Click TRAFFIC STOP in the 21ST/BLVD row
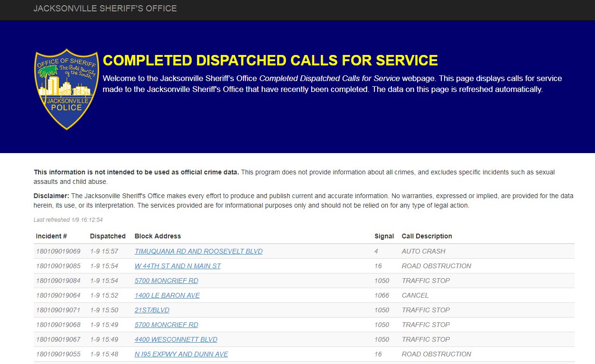Image resolution: width=595 pixels, height=364 pixels. [x=426, y=310]
